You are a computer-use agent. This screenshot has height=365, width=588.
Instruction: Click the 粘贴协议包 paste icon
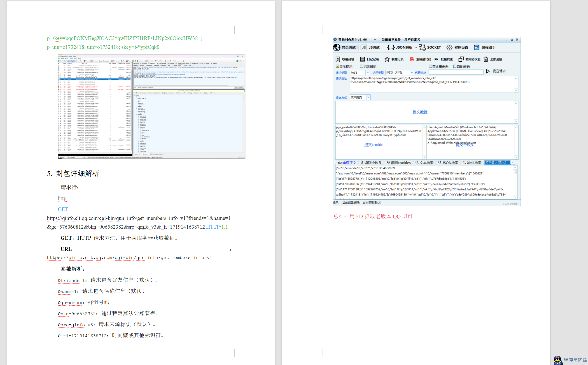tap(461, 59)
